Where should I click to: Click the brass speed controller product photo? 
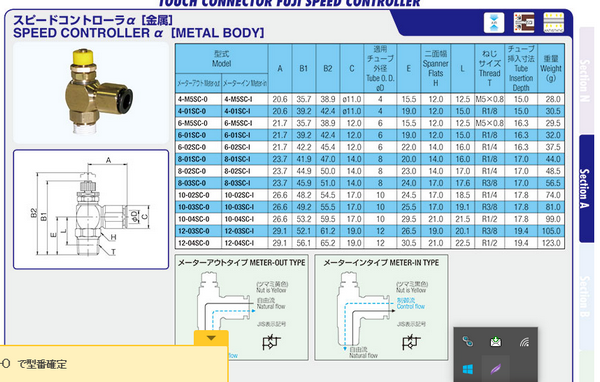tap(91, 93)
